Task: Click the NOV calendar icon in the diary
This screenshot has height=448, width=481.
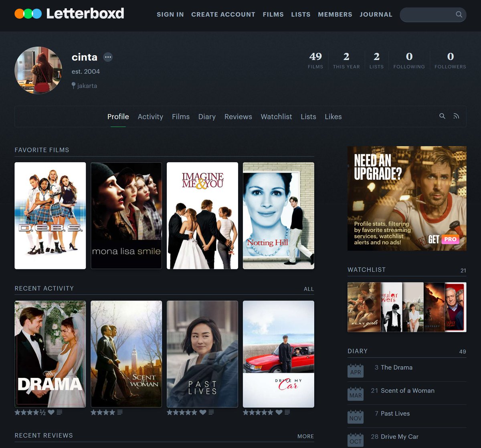Action: (x=356, y=417)
